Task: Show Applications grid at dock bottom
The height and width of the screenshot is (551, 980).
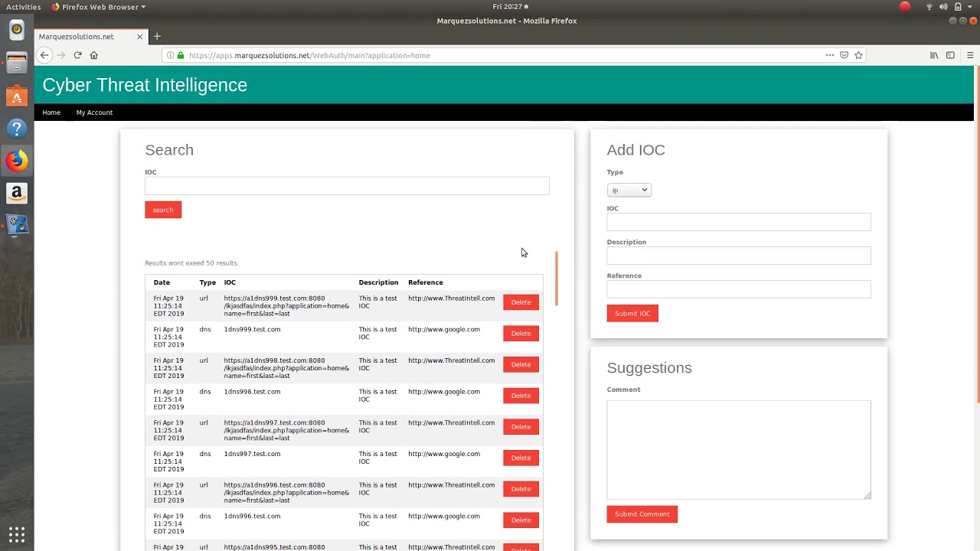Action: (17, 533)
